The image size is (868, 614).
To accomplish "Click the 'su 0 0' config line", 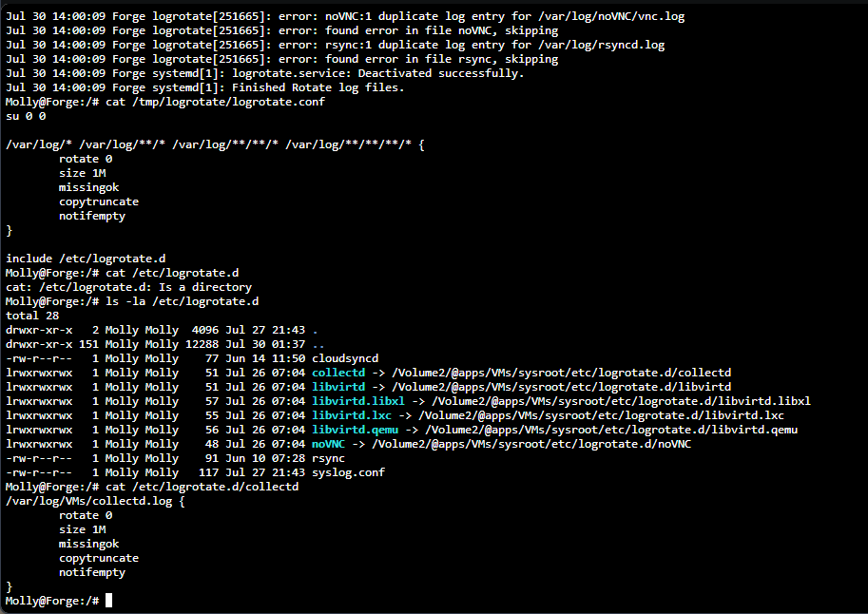I will tap(26, 116).
